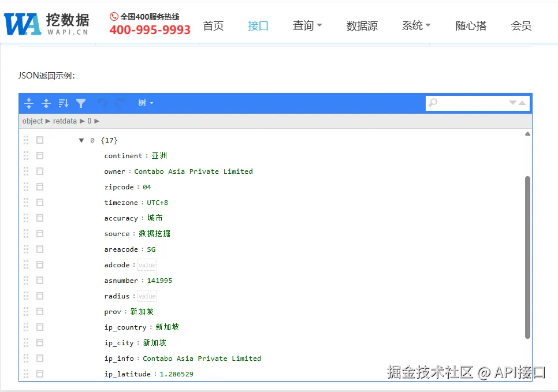
Task: Open action menu for the 0 {17} row
Action: (40, 140)
